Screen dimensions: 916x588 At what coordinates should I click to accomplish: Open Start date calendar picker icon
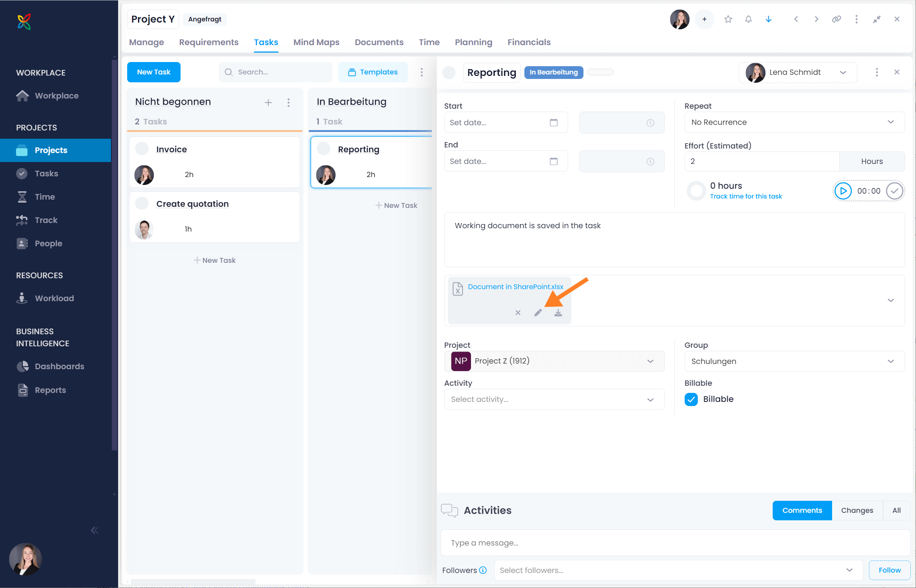pyautogui.click(x=553, y=123)
